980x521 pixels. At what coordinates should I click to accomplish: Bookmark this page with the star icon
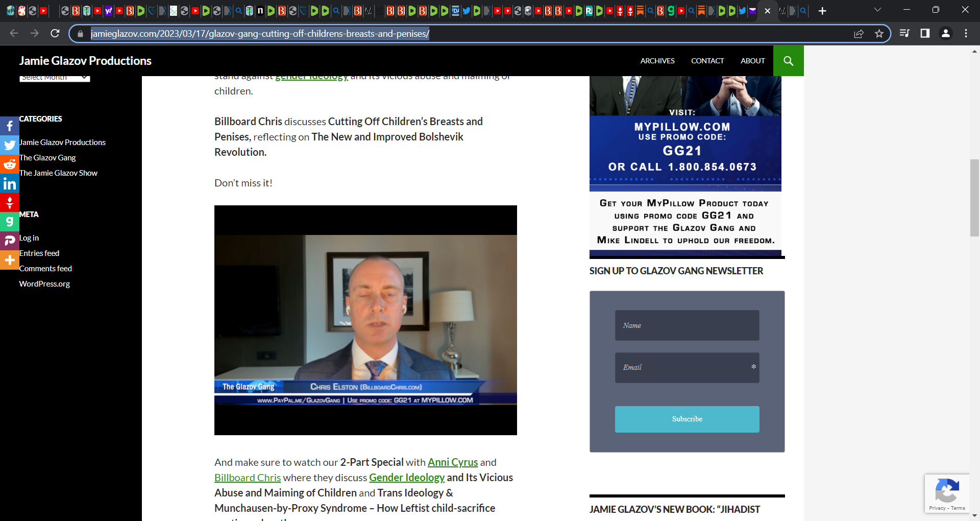(879, 34)
